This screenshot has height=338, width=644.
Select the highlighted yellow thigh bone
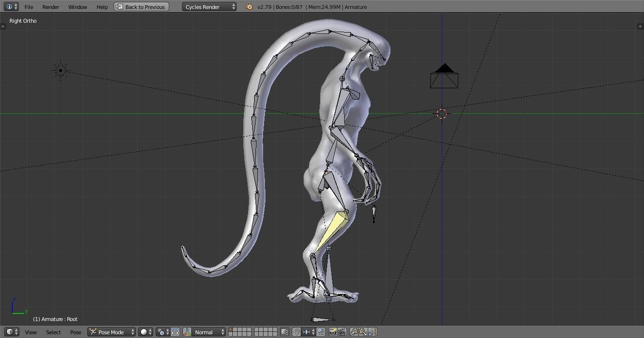tap(332, 231)
